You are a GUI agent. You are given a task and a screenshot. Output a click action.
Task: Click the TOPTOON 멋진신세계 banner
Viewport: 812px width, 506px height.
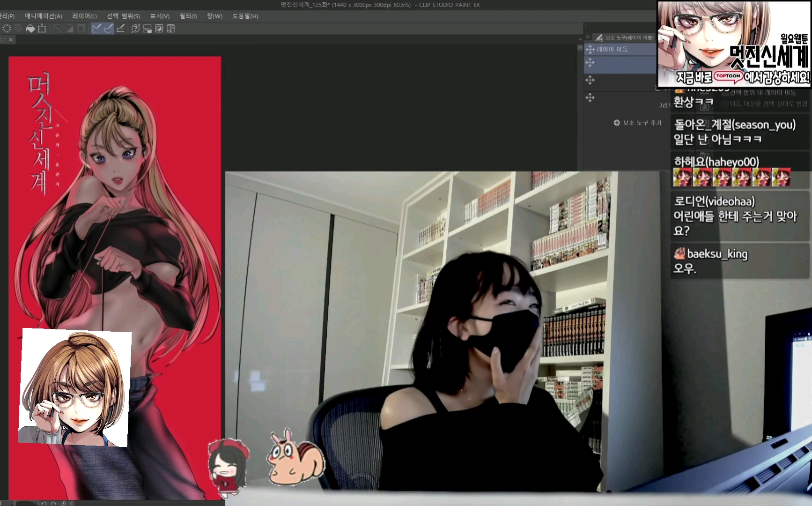click(x=734, y=44)
